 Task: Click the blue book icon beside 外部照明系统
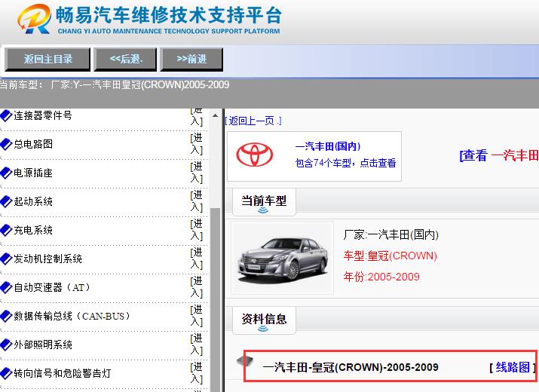pos(6,345)
